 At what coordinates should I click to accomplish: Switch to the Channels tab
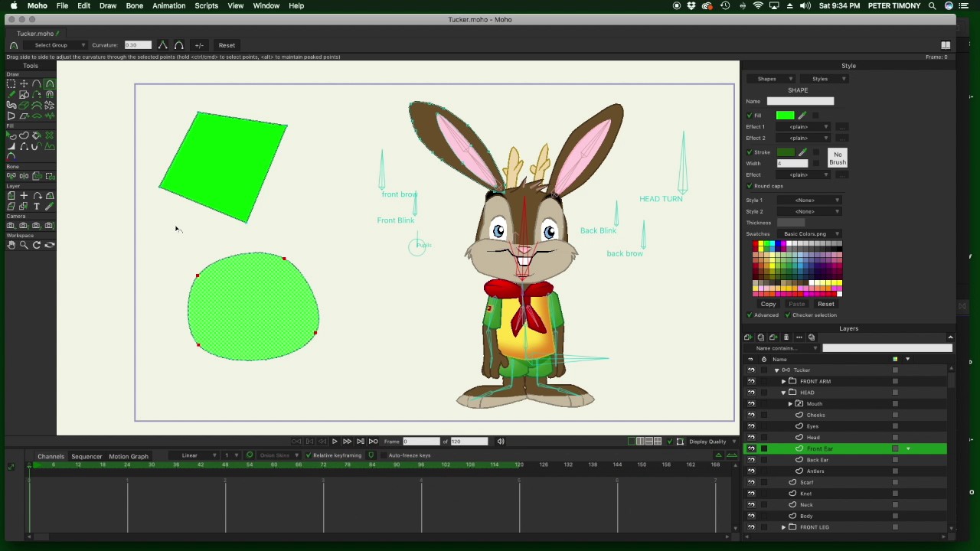[51, 457]
